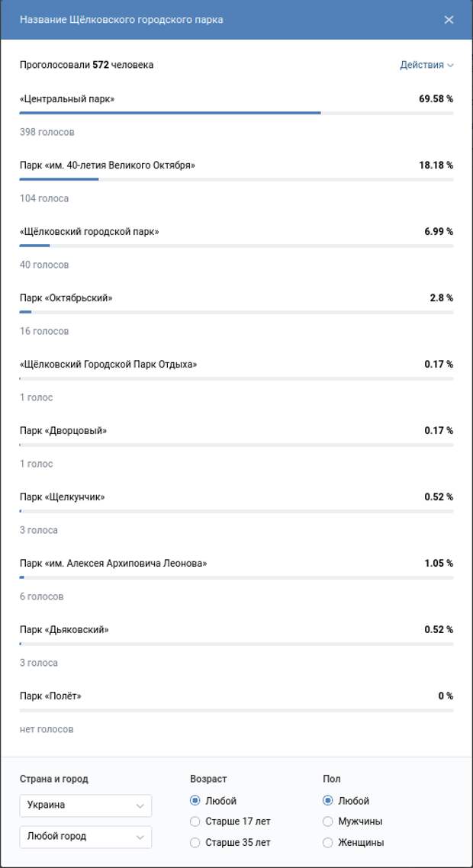The width and height of the screenshot is (473, 868).
Task: Show the 6 голосов voters list
Action: (x=41, y=596)
